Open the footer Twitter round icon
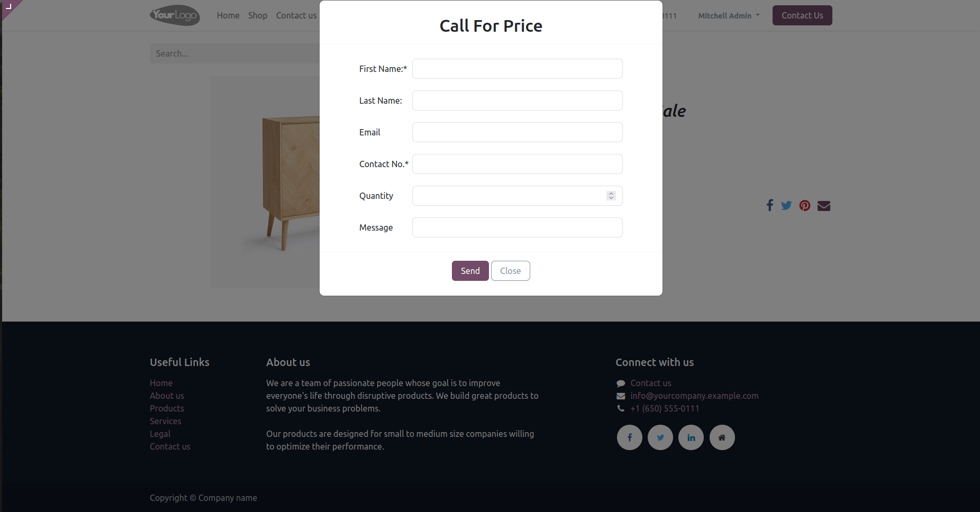This screenshot has height=512, width=980. pyautogui.click(x=660, y=437)
